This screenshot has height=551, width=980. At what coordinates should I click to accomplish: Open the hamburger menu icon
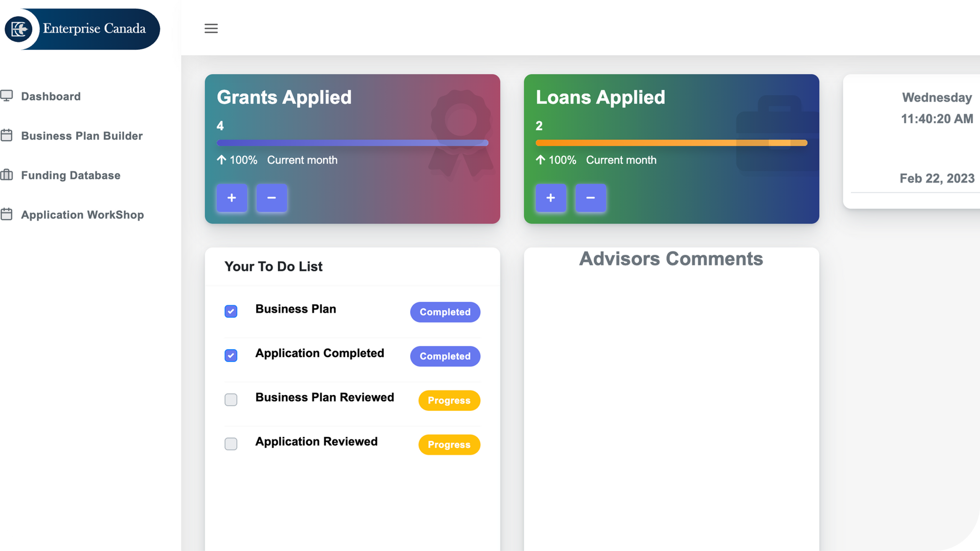211,28
